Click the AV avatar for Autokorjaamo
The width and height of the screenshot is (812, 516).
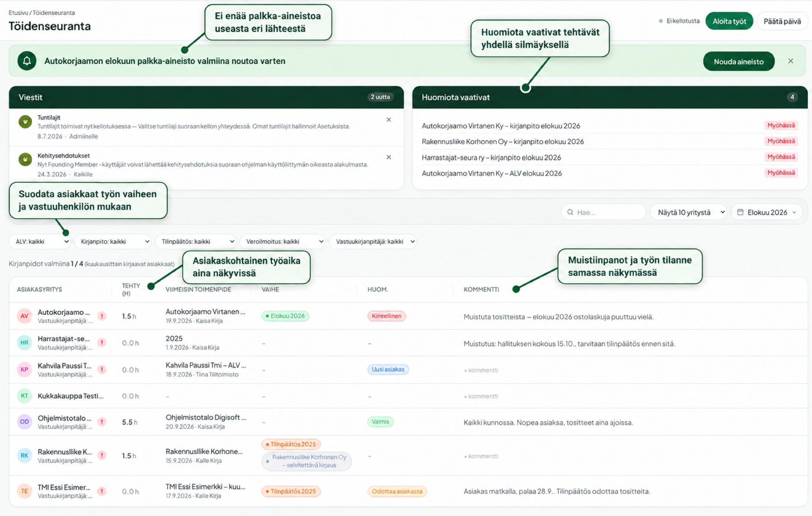pos(24,316)
